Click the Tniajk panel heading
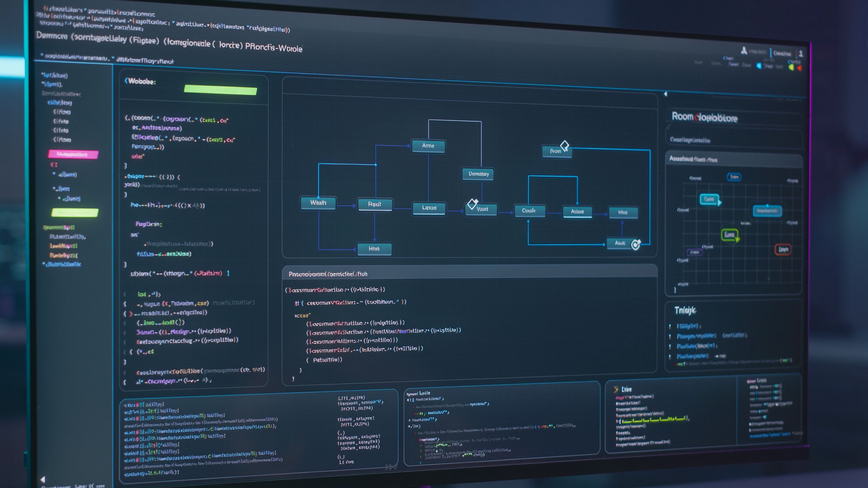This screenshot has height=488, width=868. click(x=685, y=310)
